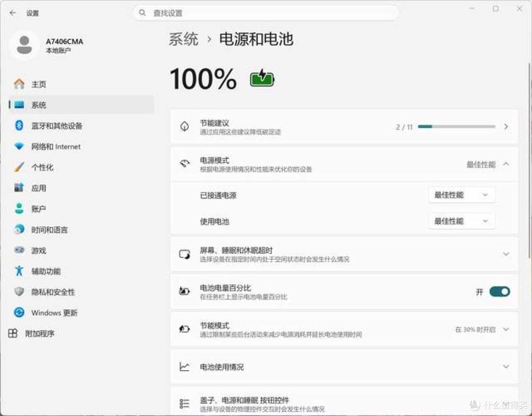Open the 已接通电源 power mode dropdown
Screen dimensions: 532x416
[x=462, y=195]
